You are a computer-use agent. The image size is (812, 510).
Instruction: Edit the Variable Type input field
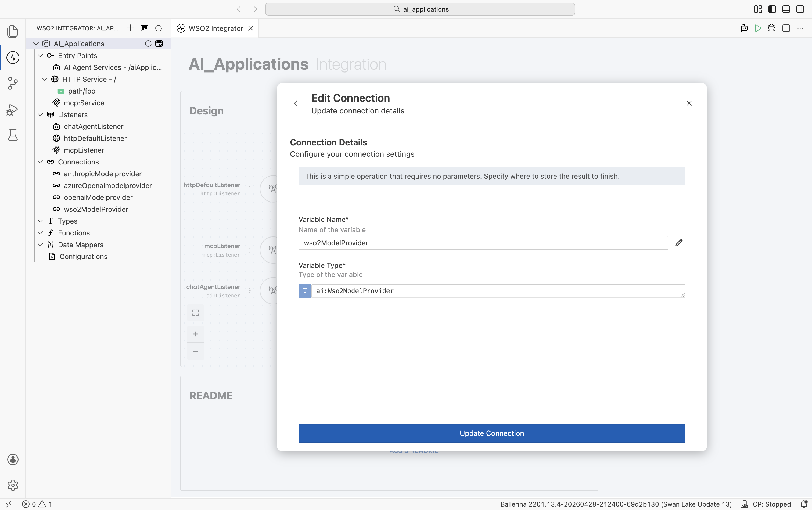pyautogui.click(x=498, y=291)
